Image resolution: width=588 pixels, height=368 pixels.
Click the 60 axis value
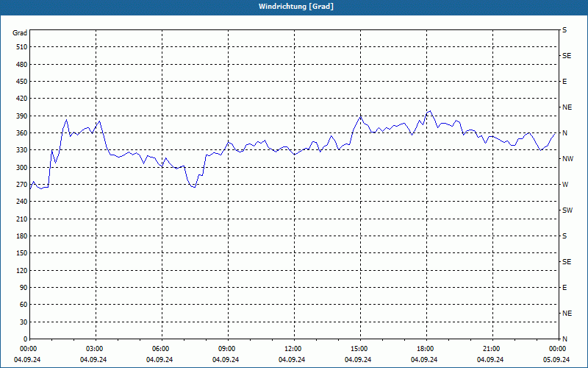pos(24,305)
